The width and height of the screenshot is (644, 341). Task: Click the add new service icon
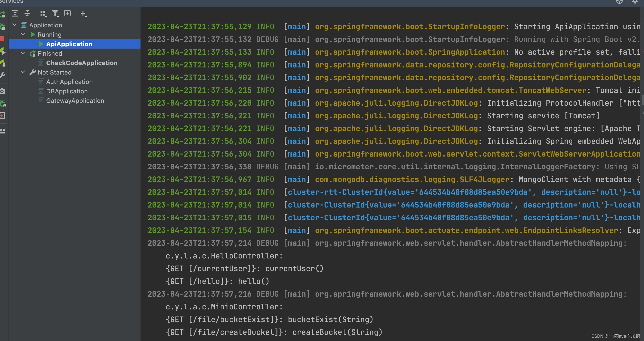pyautogui.click(x=83, y=14)
